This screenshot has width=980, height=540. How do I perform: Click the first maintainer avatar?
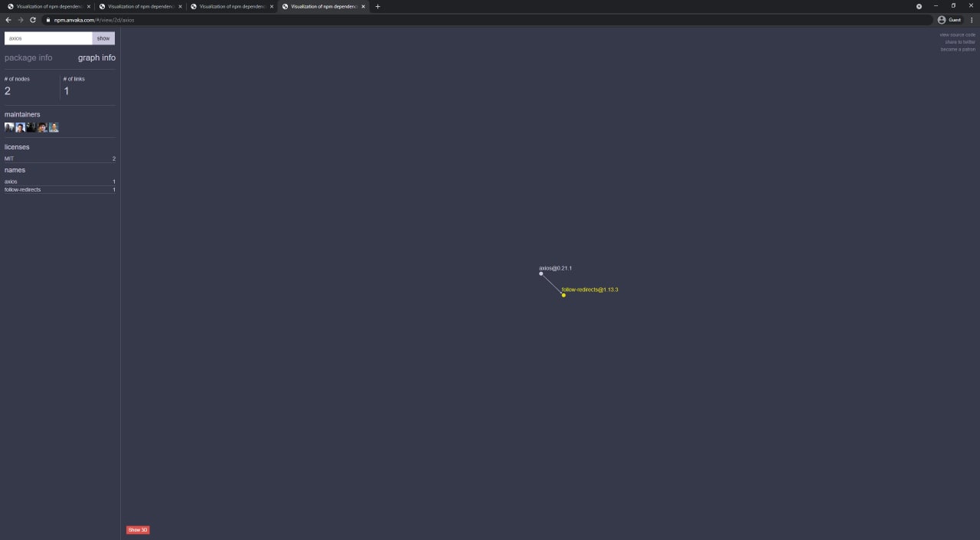tap(9, 127)
